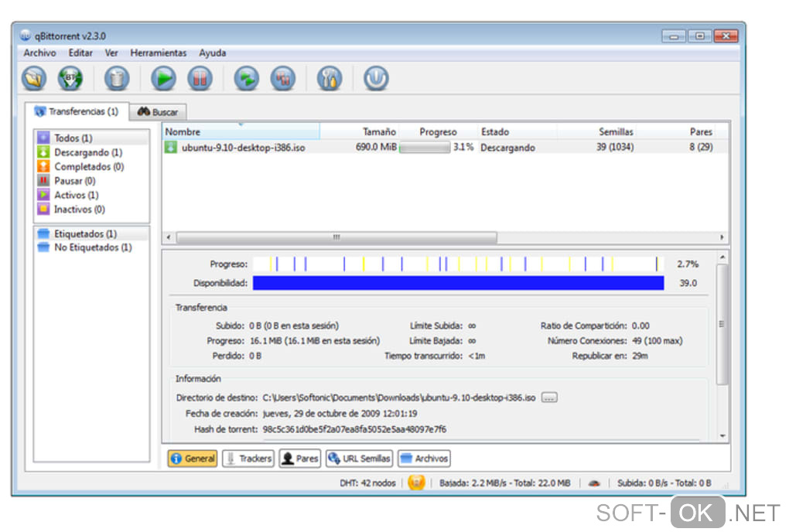
Task: Click the qBittorrent app icon in title bar
Action: 26,36
